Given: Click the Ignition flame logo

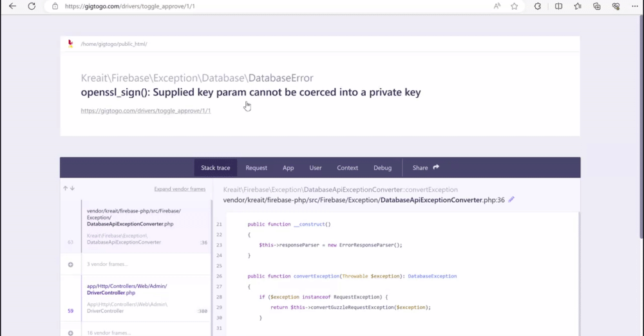Looking at the screenshot, I should 71,44.
